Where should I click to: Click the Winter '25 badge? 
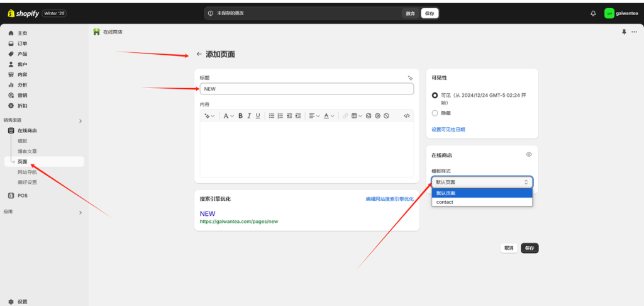tap(54, 14)
